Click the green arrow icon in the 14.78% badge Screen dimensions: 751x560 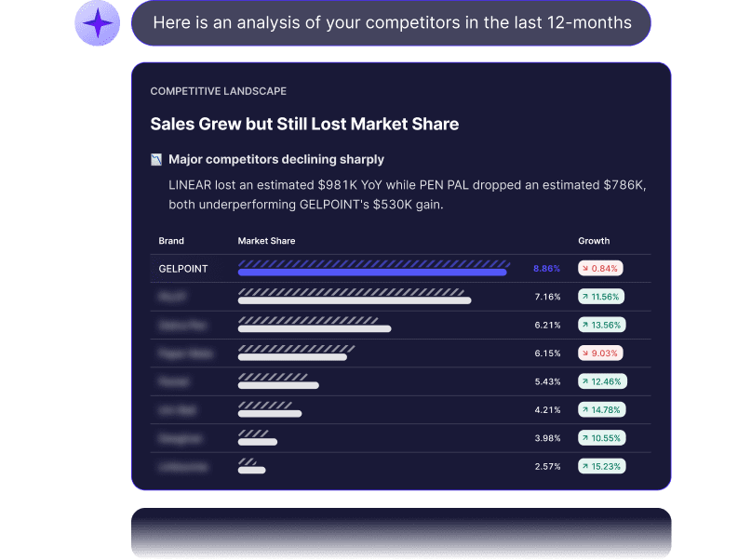588,409
